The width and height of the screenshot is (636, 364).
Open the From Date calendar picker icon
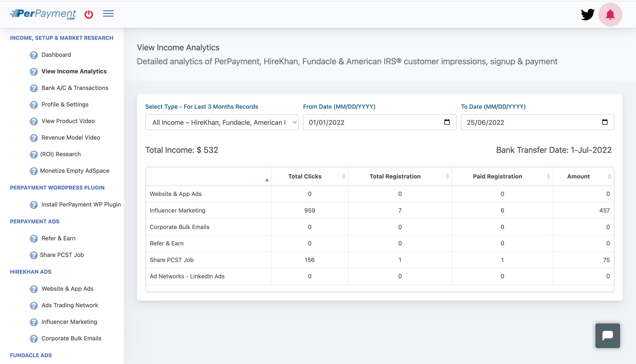(447, 122)
